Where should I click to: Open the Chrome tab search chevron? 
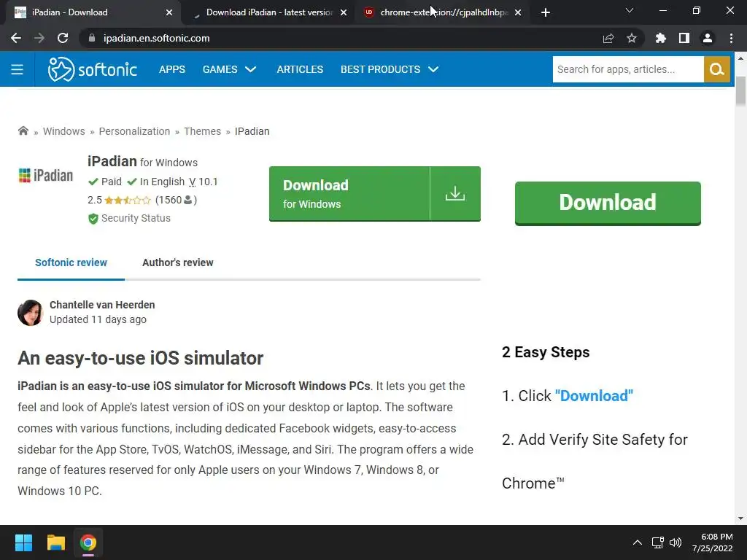[x=630, y=10]
